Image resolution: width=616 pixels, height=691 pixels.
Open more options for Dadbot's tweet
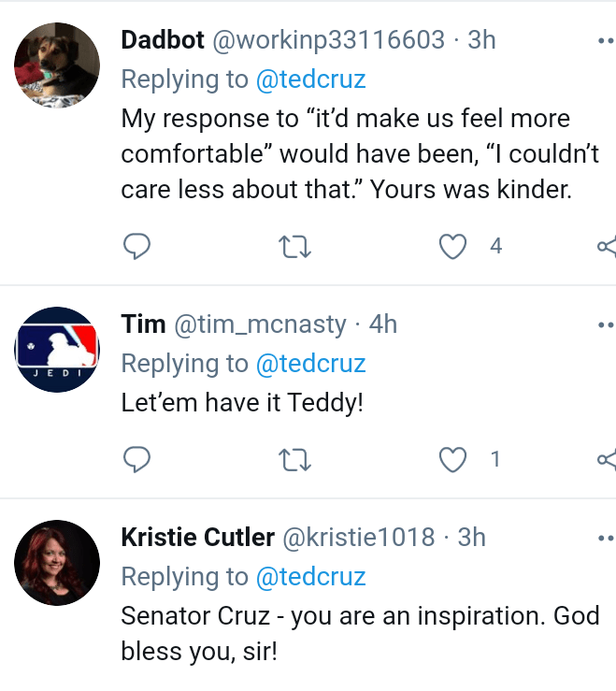pos(606,41)
